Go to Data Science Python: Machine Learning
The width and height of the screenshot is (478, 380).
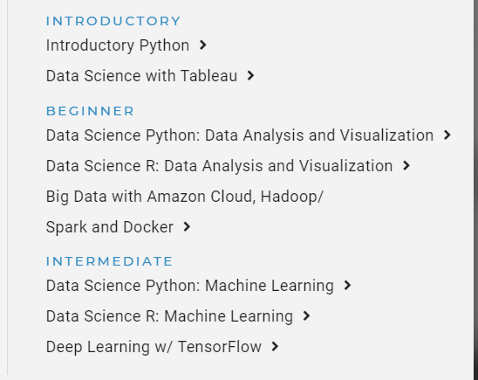190,286
